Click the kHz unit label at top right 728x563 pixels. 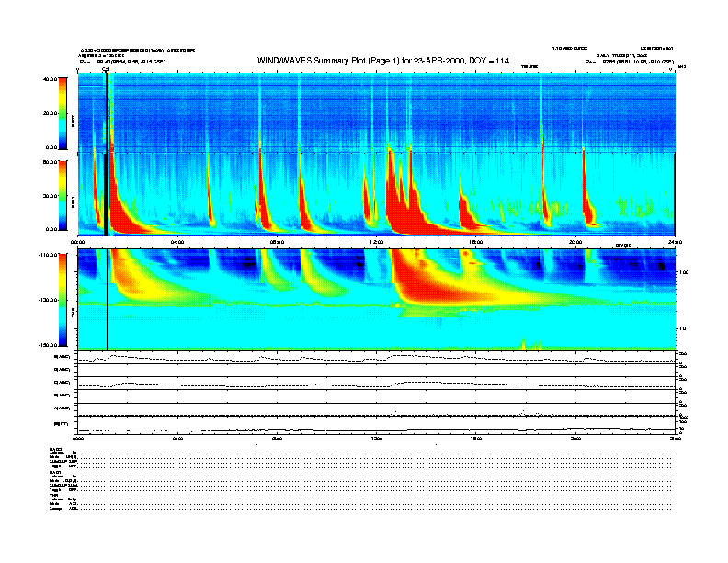coord(682,67)
